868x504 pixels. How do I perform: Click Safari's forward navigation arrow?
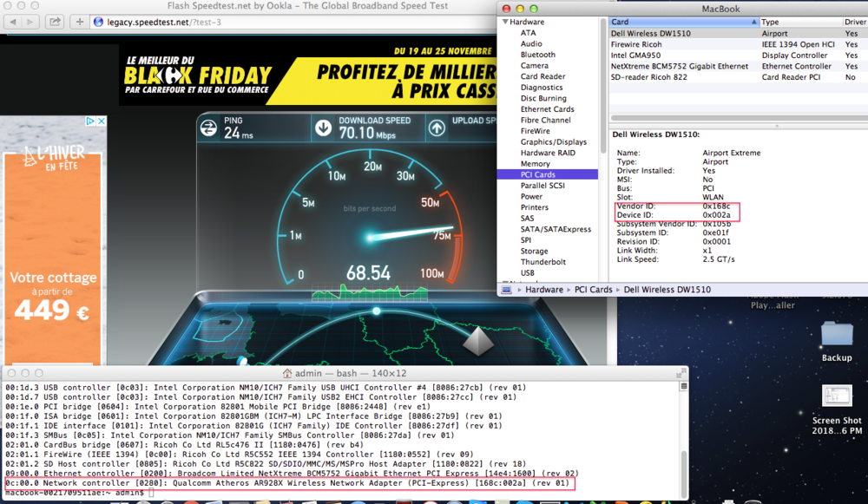pos(30,21)
